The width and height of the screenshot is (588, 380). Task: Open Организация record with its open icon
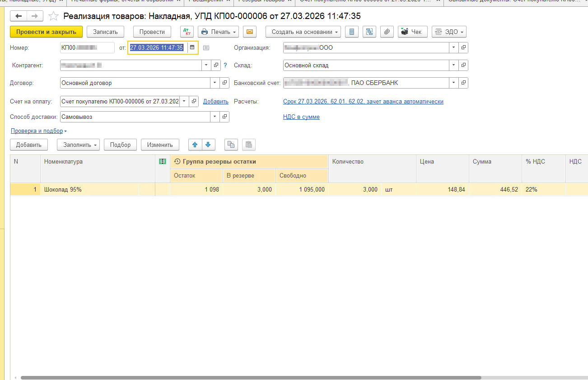[463, 47]
